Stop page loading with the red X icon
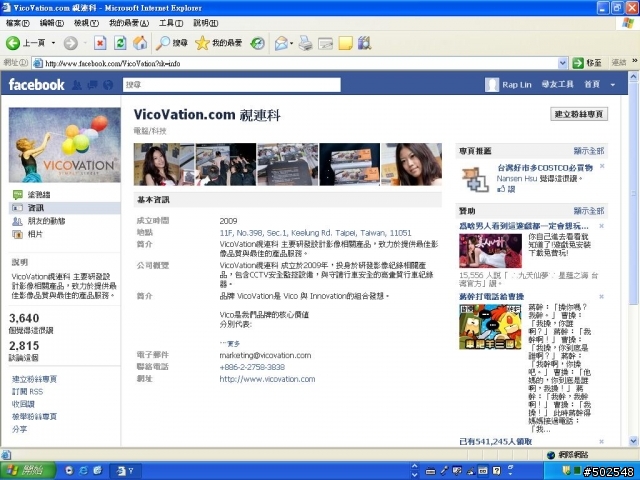640x480 pixels. (x=100, y=43)
